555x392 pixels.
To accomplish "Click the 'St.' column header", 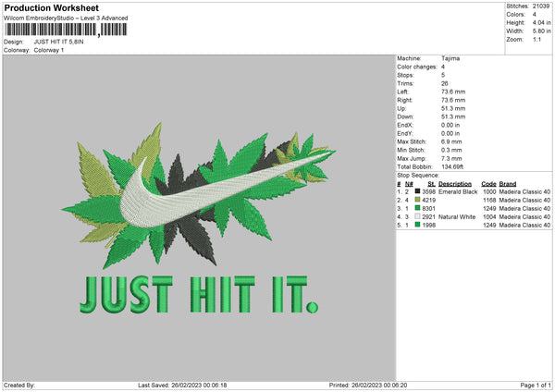I will [431, 184].
